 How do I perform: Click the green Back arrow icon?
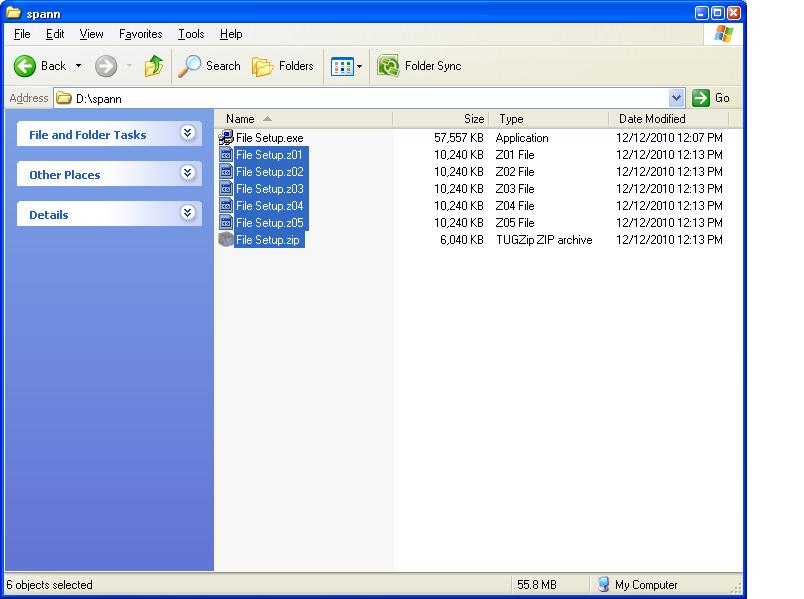click(24, 66)
